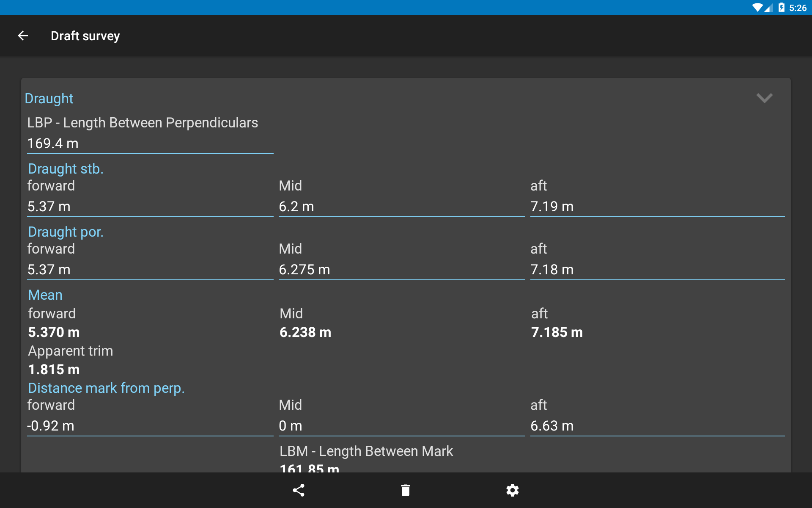Open settings via the gear icon
This screenshot has height=508, width=812.
pyautogui.click(x=513, y=490)
